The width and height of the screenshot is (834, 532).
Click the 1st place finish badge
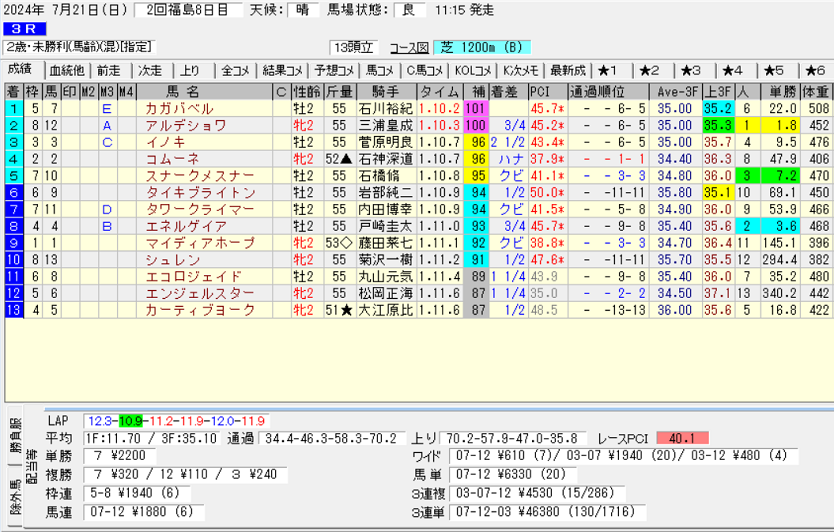pos(13,107)
